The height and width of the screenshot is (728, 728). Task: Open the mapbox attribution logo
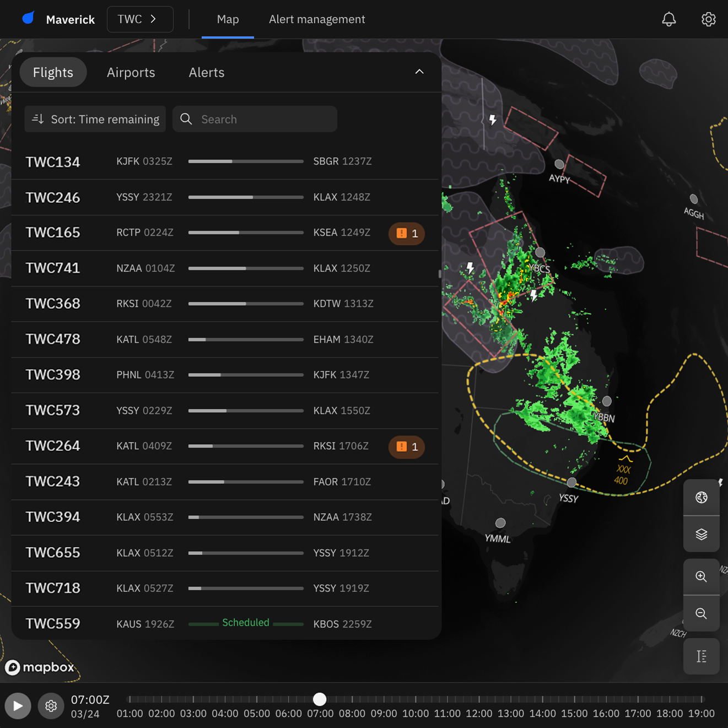tap(40, 667)
